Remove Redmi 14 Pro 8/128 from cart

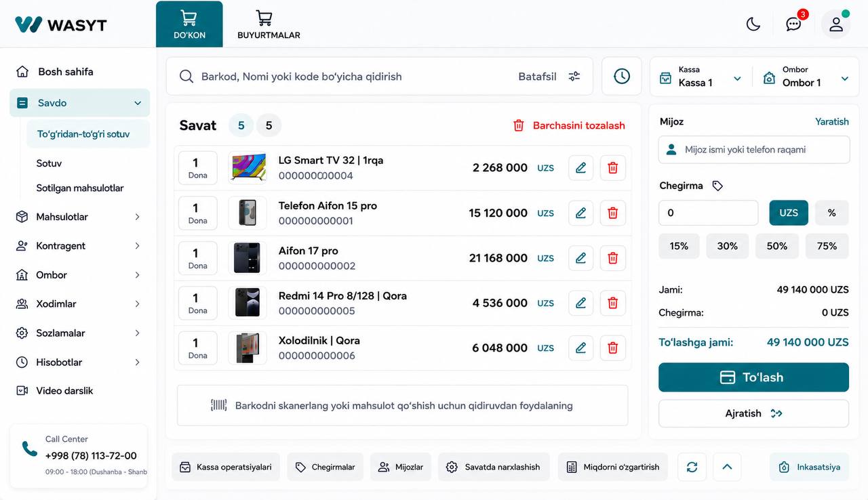[x=613, y=304]
